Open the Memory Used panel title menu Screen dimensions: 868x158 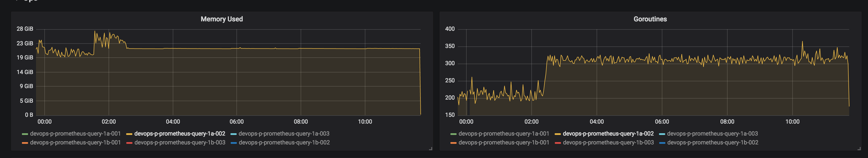[x=221, y=19]
